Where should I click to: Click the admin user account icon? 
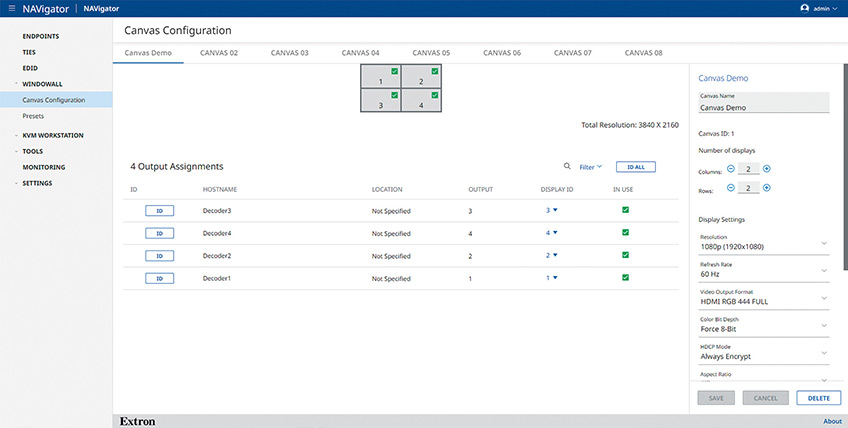tap(804, 9)
